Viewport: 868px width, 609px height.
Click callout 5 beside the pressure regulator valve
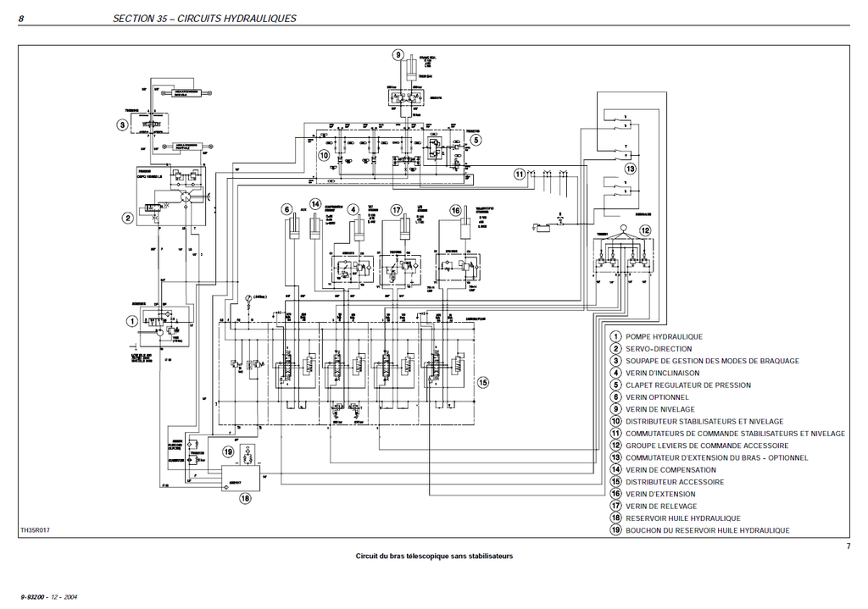pyautogui.click(x=476, y=140)
